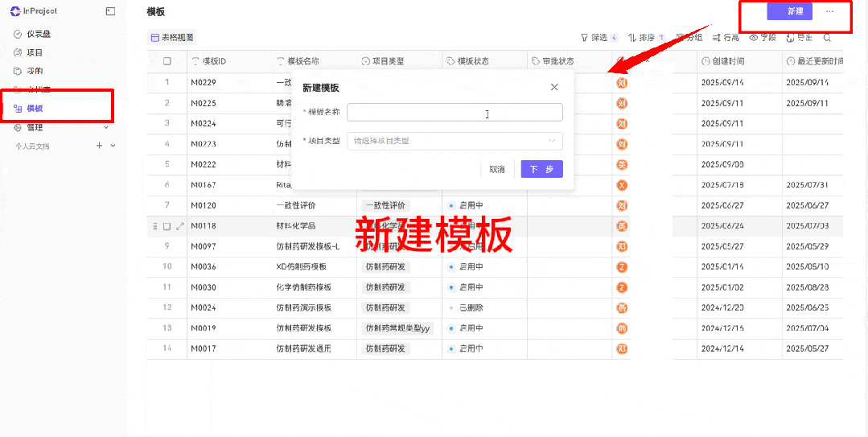868x437 pixels.
Task: Focus the 模板名称 input field
Action: coord(455,113)
